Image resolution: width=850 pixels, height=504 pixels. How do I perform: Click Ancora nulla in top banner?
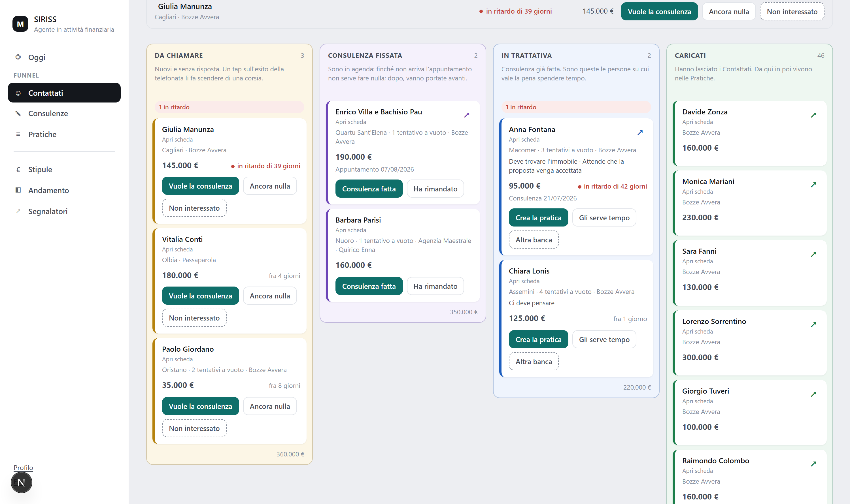[x=729, y=12]
